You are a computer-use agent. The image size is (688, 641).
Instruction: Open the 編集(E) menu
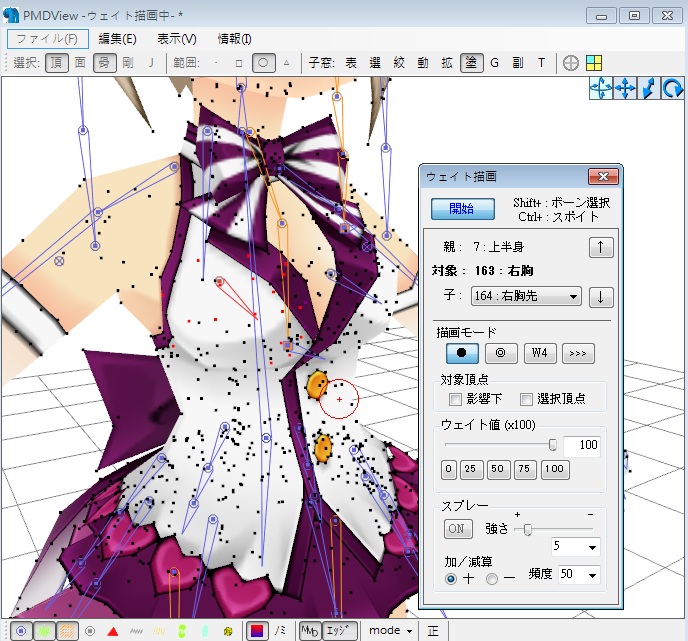[x=117, y=39]
